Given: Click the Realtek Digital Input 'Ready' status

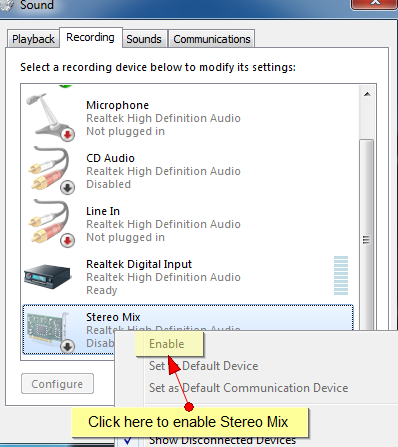Looking at the screenshot, I should [102, 290].
